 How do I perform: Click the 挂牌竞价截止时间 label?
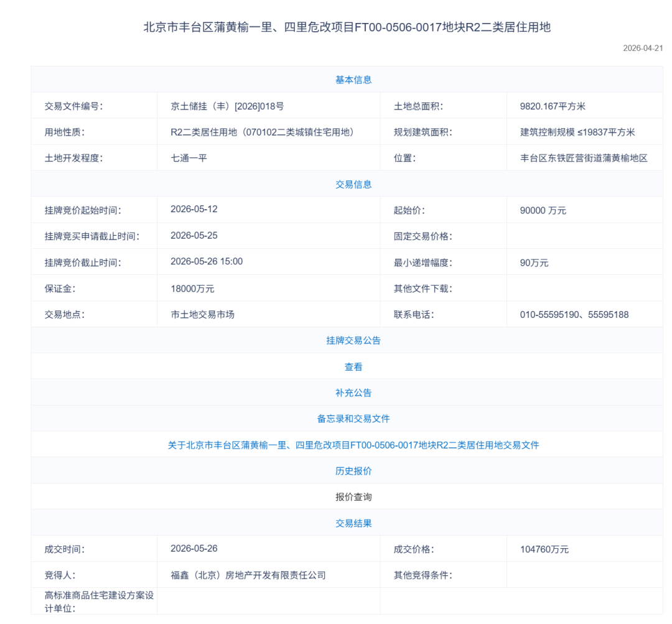tap(83, 263)
